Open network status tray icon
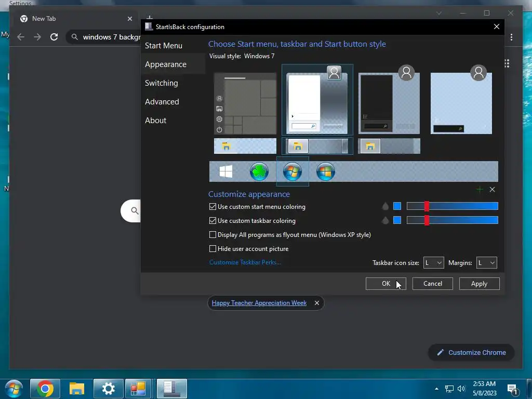532x399 pixels. pos(449,389)
